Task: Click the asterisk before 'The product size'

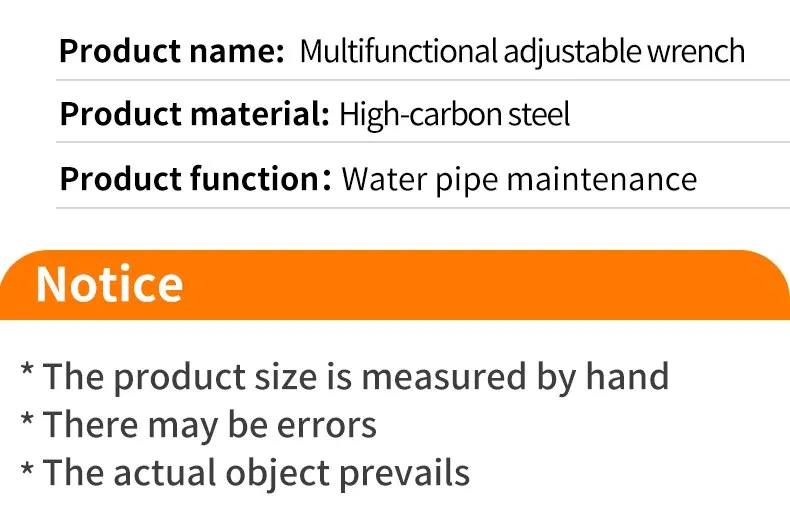Action: [27, 371]
